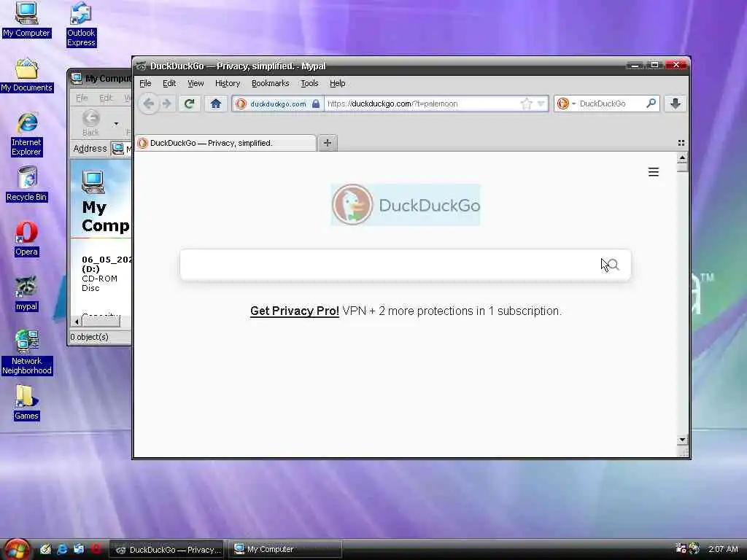Open the Bookmarks menu
The width and height of the screenshot is (747, 560).
[270, 83]
